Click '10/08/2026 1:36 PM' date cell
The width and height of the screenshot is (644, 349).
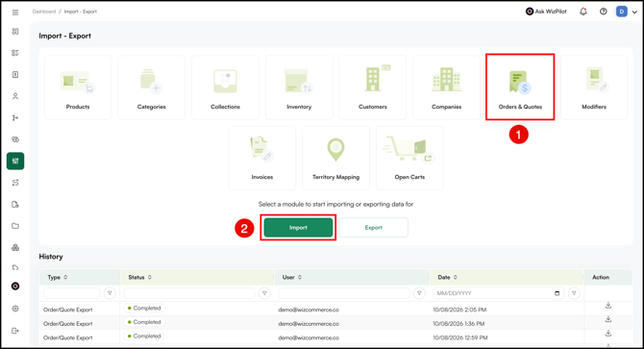pyautogui.click(x=458, y=324)
